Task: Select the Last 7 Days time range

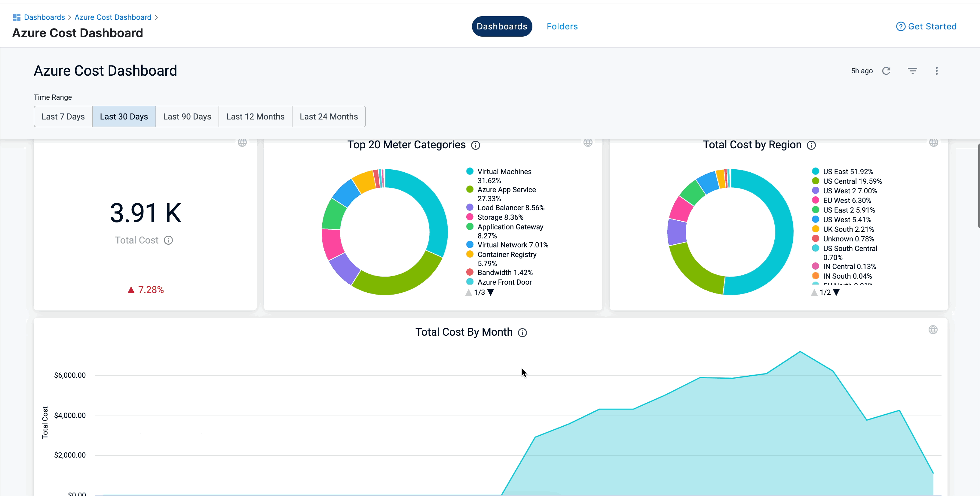Action: click(63, 117)
